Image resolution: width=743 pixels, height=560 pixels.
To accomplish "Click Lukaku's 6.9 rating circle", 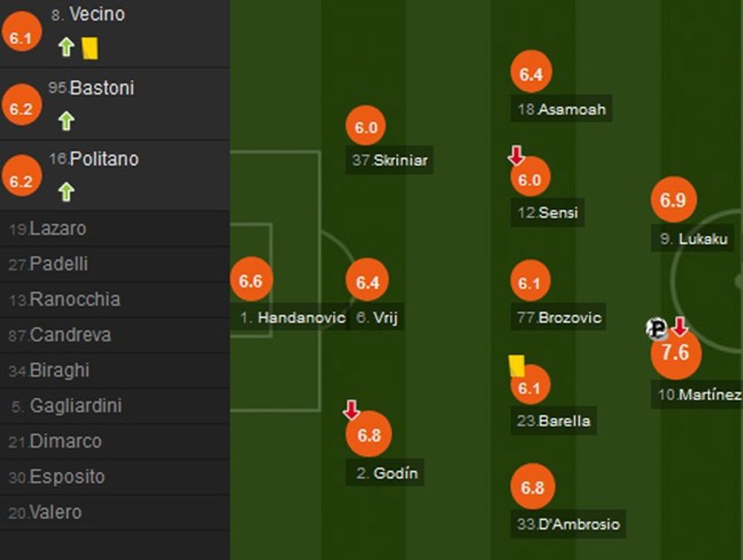I will (672, 200).
